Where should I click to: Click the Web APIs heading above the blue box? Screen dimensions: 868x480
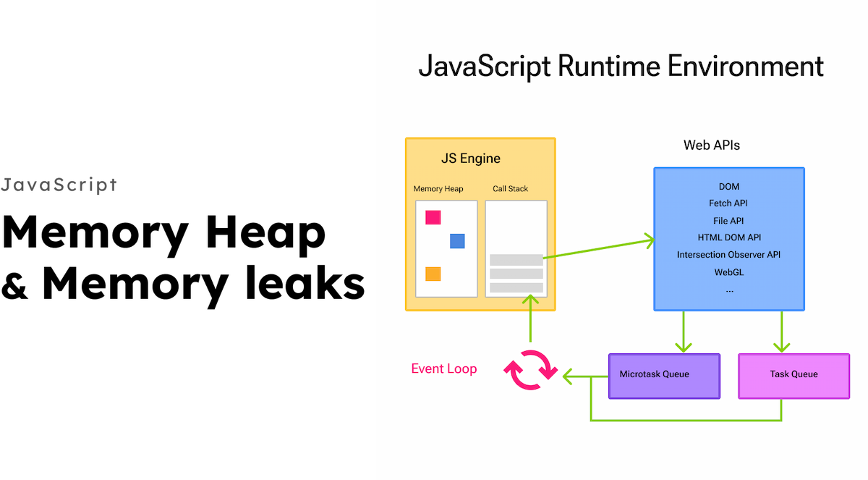click(712, 146)
